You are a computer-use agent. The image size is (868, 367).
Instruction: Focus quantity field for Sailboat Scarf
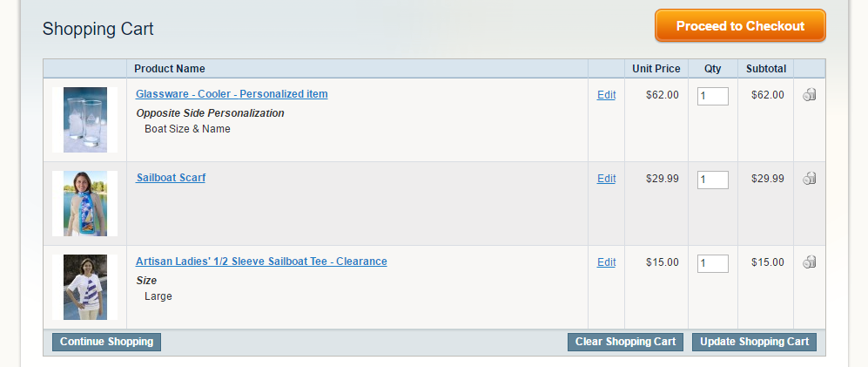pyautogui.click(x=712, y=180)
